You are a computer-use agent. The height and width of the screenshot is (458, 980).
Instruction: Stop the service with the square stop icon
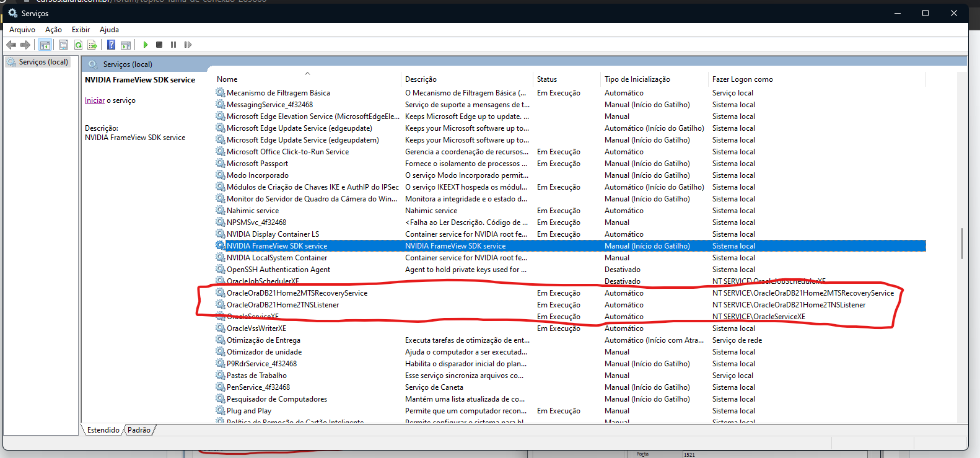(x=159, y=45)
